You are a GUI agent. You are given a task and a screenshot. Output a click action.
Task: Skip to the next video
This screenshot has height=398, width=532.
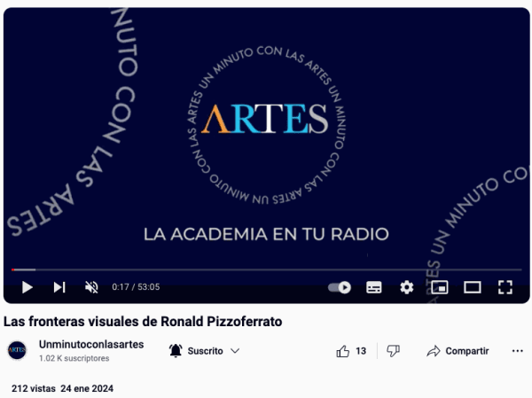coord(59,287)
